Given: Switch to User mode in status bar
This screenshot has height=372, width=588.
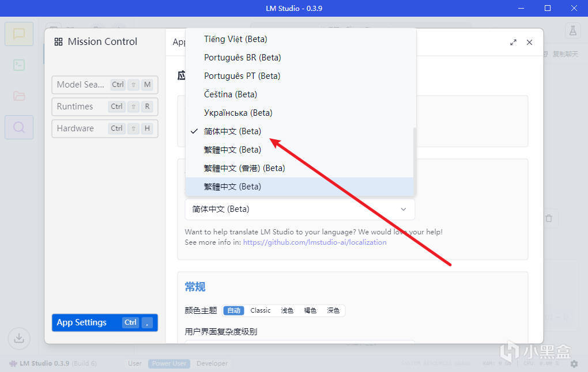Looking at the screenshot, I should coord(135,363).
